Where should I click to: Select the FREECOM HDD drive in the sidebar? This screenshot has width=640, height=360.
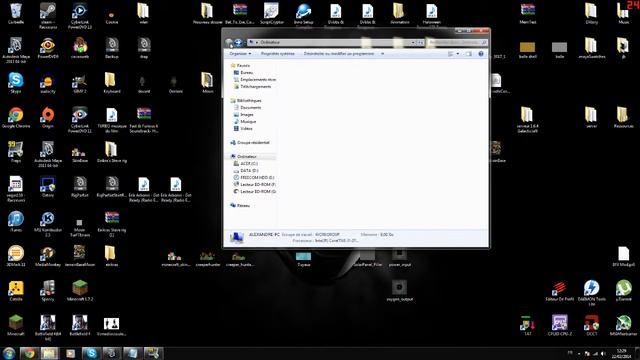pos(253,178)
